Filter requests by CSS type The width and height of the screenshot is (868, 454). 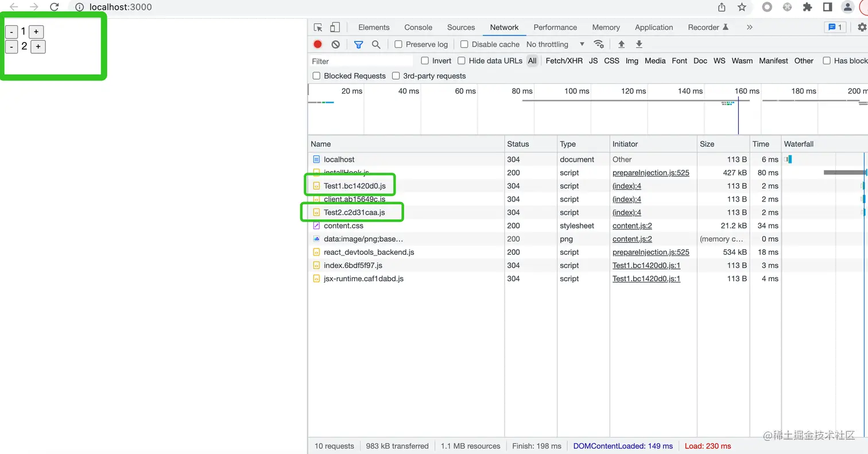pyautogui.click(x=611, y=61)
